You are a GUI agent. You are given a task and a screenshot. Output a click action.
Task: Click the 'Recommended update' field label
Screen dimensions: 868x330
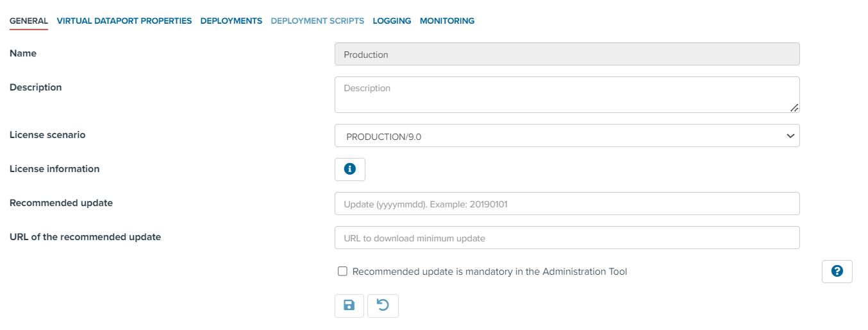(x=61, y=203)
